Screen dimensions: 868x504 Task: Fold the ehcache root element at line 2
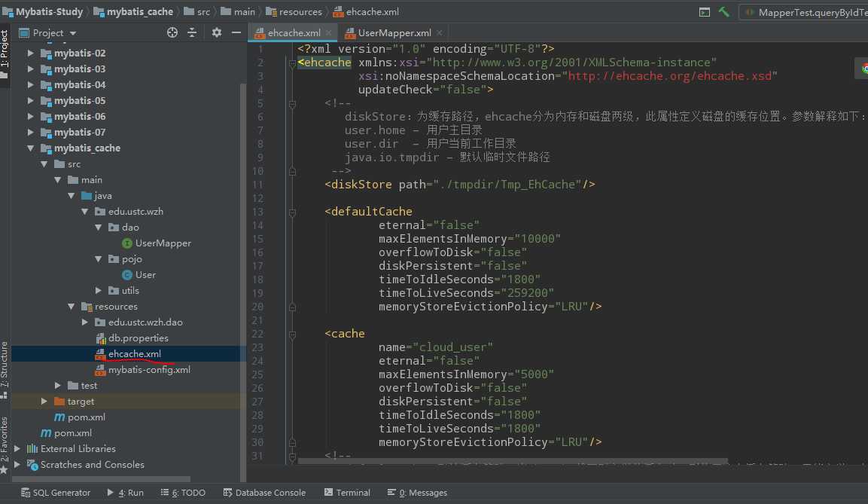(x=292, y=63)
